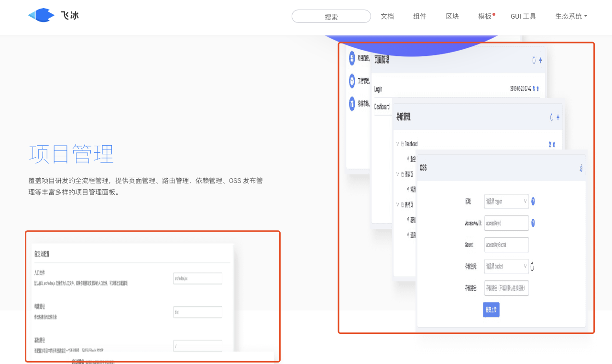Click the 入口文件 src/index.jsx input
The image size is (612, 364).
pos(197,278)
